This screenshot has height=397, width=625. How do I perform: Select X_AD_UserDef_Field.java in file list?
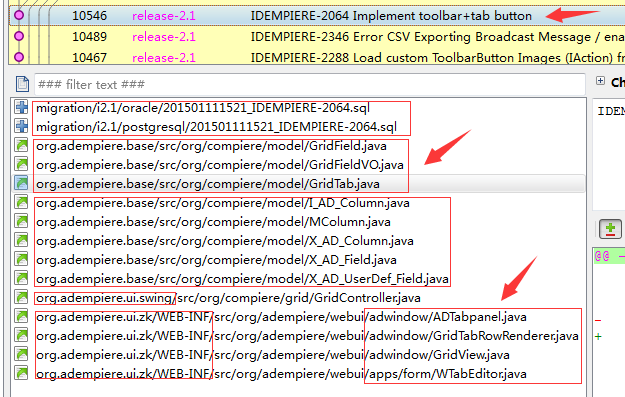[x=242, y=279]
